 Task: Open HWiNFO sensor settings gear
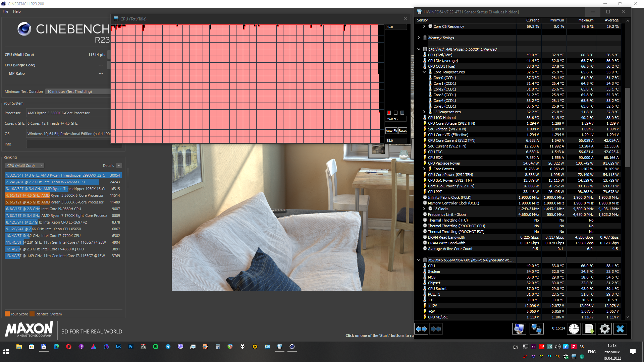pyautogui.click(x=604, y=329)
